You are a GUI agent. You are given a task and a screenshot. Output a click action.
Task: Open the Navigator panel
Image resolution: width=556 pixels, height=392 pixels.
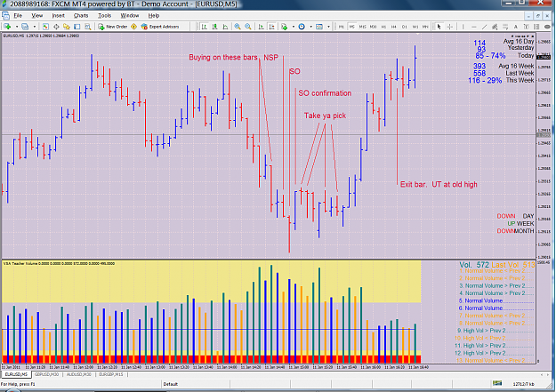(67, 27)
